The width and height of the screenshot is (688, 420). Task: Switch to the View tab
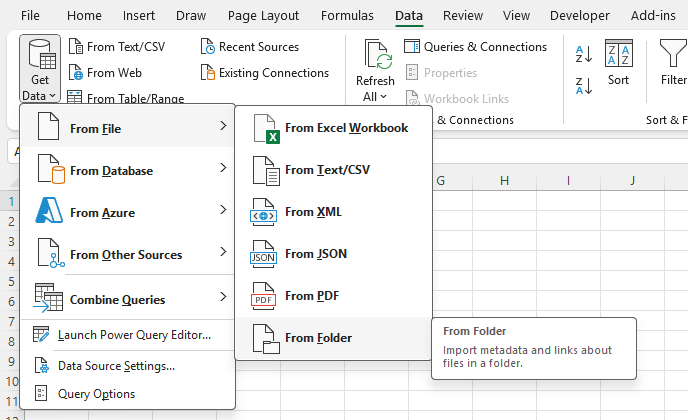tap(516, 16)
